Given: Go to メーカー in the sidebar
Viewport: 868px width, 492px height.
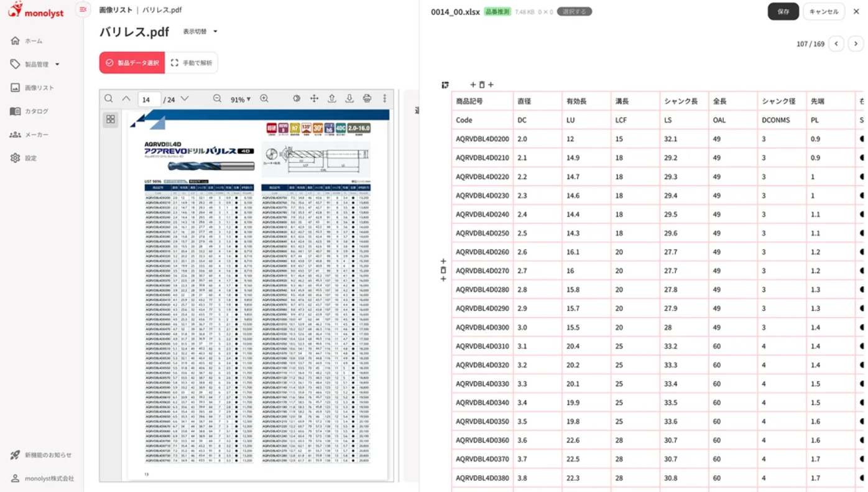Looking at the screenshot, I should coord(36,135).
